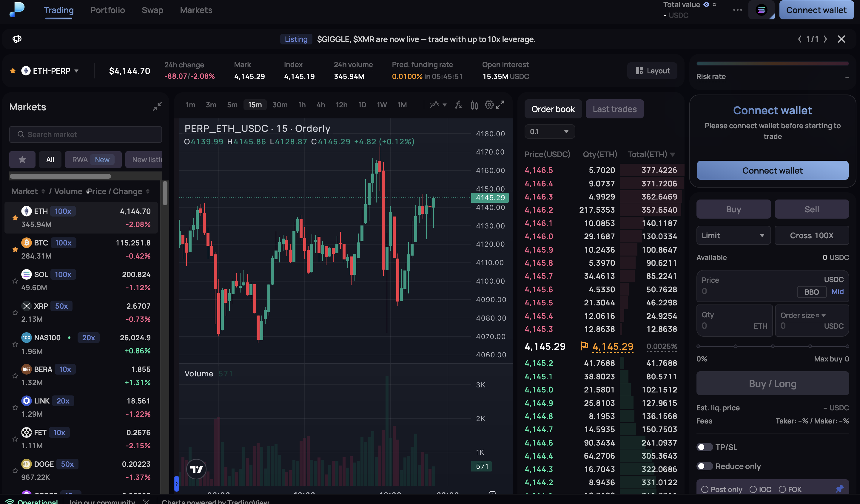Image resolution: width=860 pixels, height=504 pixels.
Task: Open chart settings gear
Action: [489, 105]
